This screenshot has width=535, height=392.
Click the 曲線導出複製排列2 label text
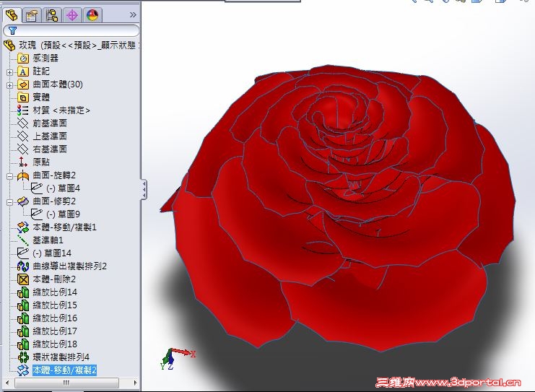69,266
